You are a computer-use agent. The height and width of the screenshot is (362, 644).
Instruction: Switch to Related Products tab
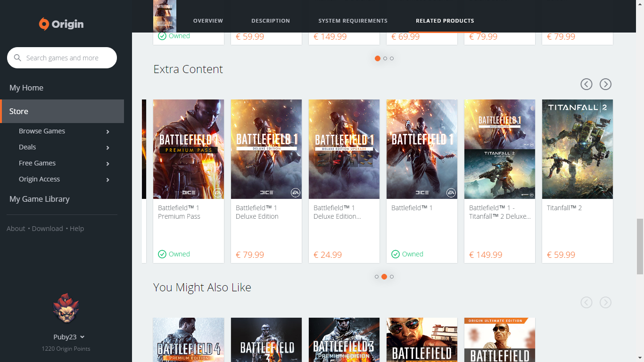[x=445, y=21]
